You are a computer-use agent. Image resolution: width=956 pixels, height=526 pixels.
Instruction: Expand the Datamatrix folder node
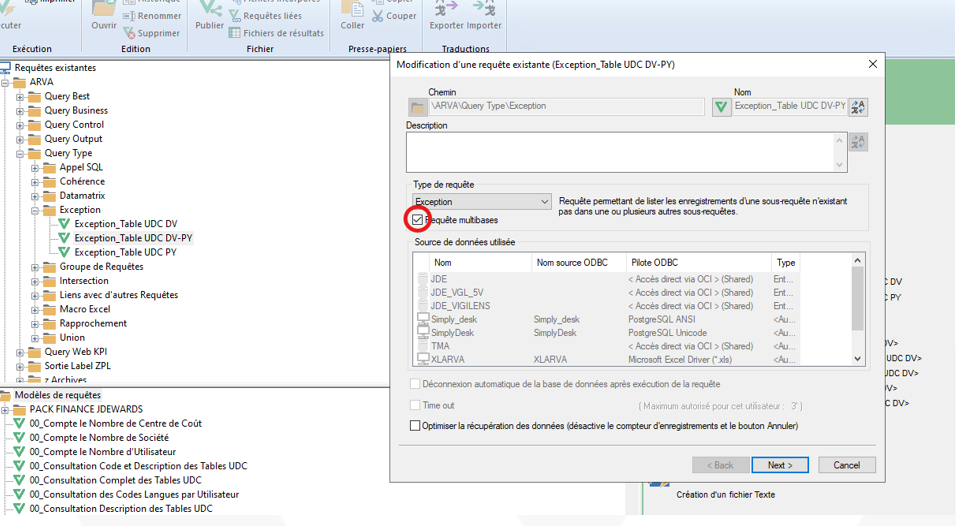tap(35, 196)
